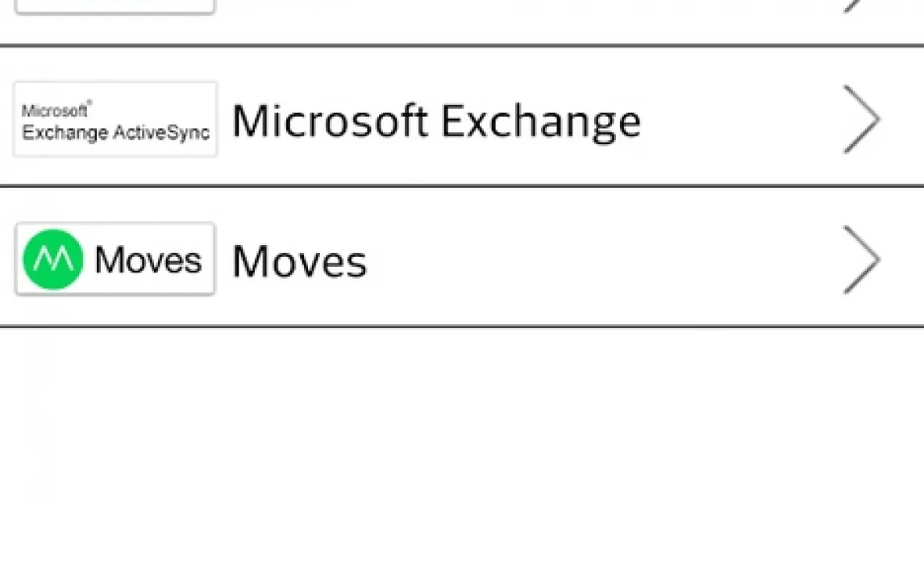924x577 pixels.
Task: Tap the "Exchange ActiveSync" text in the logo
Action: pyautogui.click(x=115, y=132)
